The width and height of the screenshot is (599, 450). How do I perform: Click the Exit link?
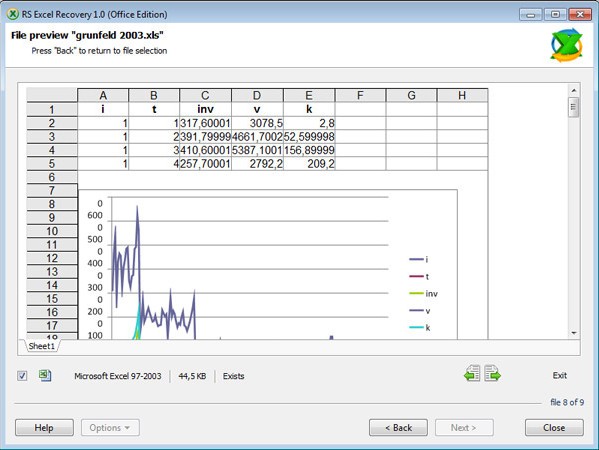point(560,376)
